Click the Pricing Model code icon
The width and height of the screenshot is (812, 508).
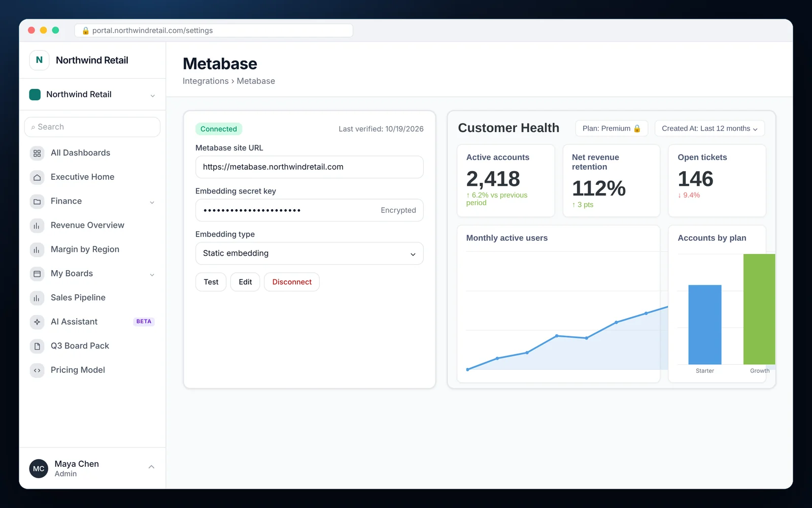37,370
